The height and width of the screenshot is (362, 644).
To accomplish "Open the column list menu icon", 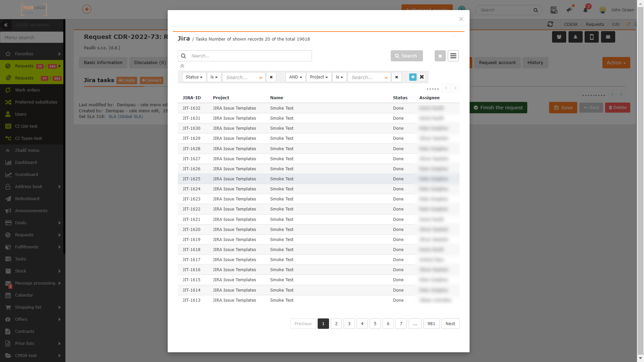I will [453, 56].
